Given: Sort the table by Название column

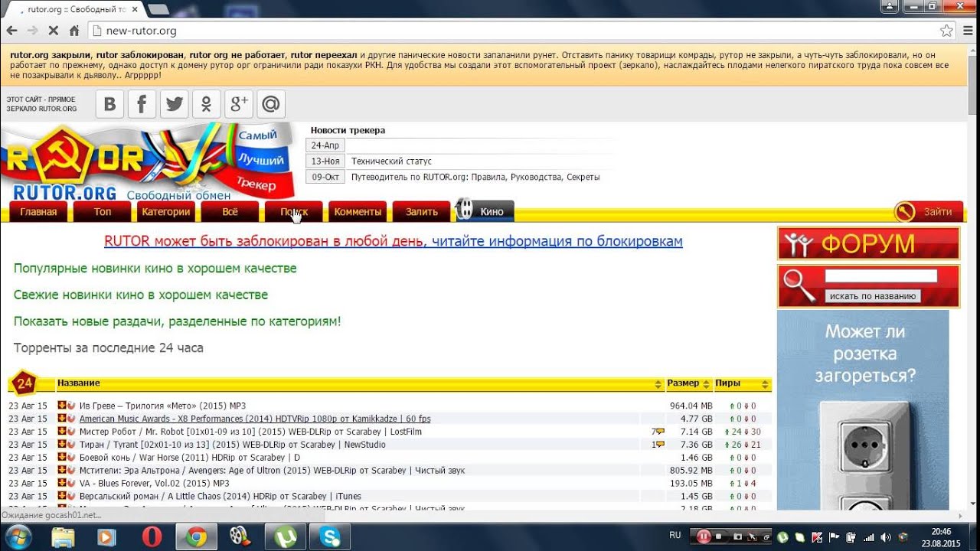Looking at the screenshot, I should tap(360, 383).
